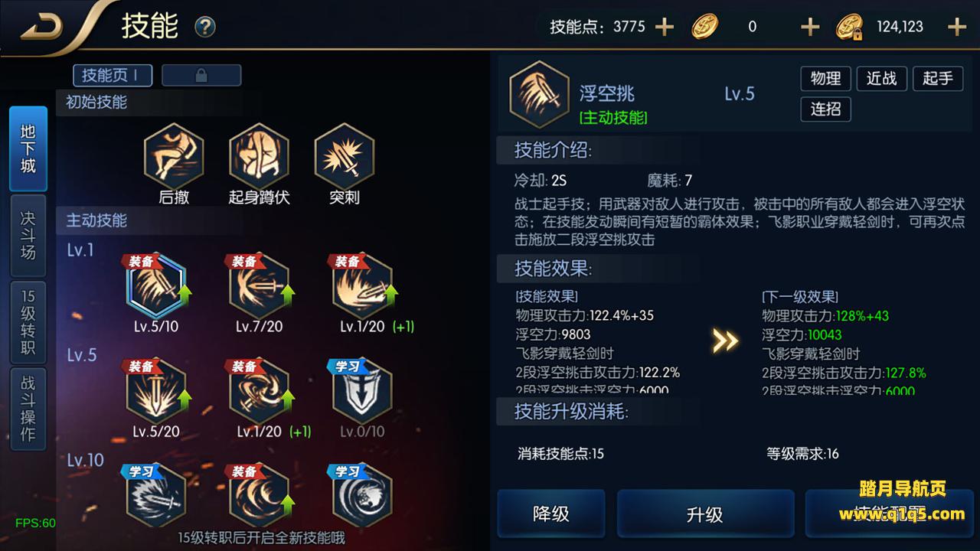Select the 突刺 skill icon

[345, 156]
